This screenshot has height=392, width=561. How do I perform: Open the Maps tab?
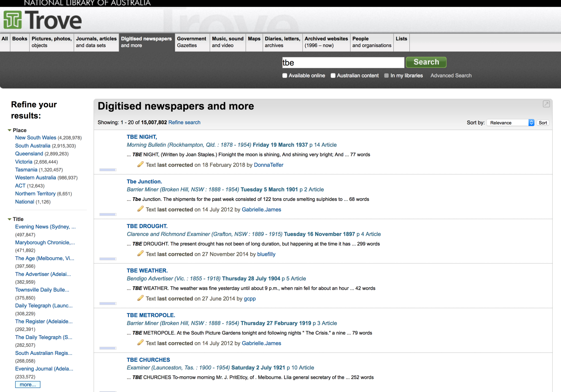(254, 39)
